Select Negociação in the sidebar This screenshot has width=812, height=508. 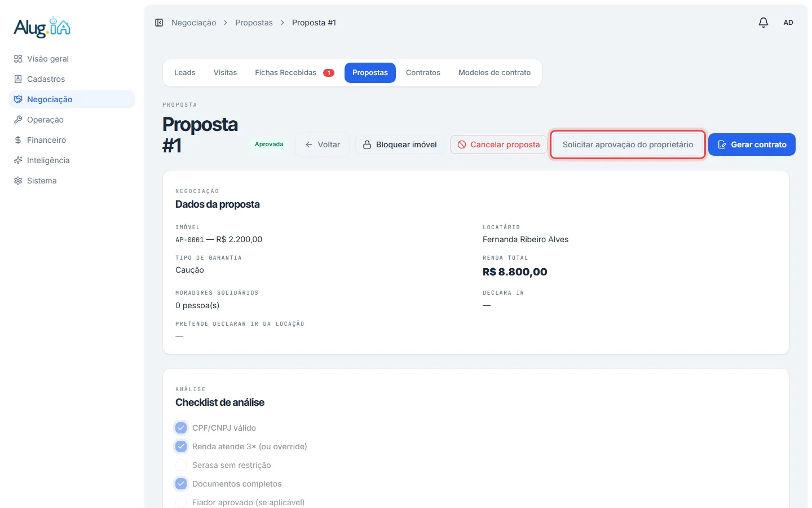click(x=72, y=99)
